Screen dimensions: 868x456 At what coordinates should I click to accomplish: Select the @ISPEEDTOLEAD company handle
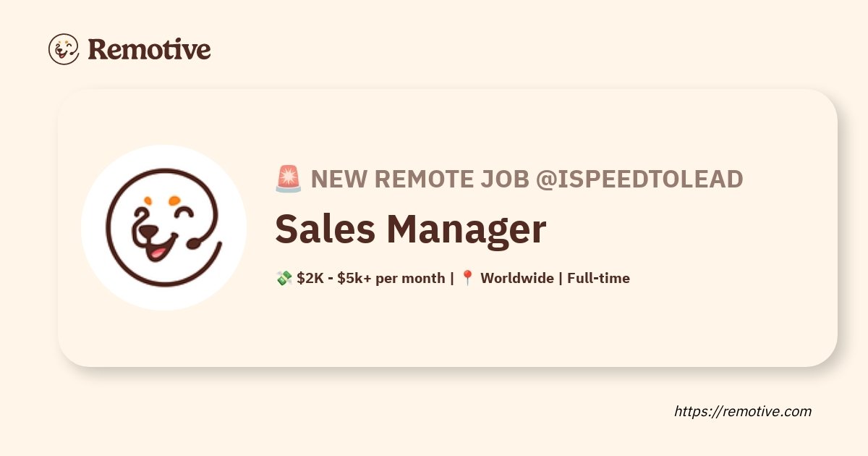[x=639, y=179]
